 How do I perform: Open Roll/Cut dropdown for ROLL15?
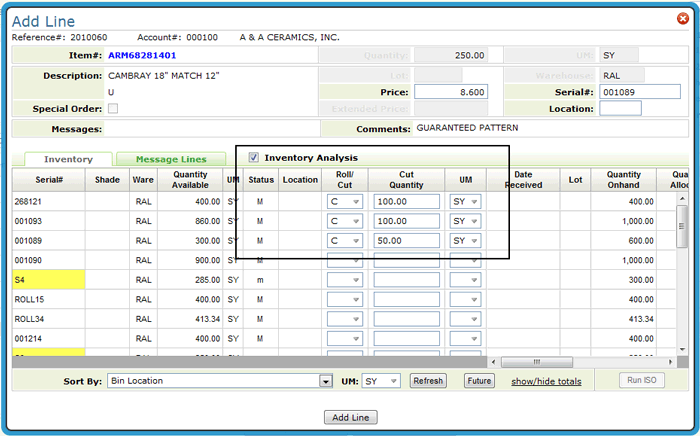point(345,299)
